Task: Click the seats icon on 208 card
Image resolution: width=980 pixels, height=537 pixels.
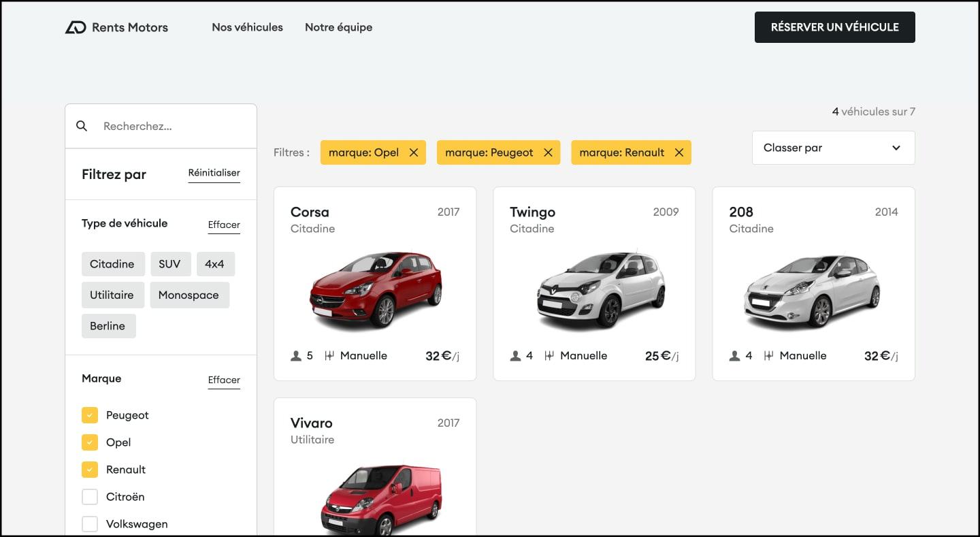Action: click(x=734, y=355)
